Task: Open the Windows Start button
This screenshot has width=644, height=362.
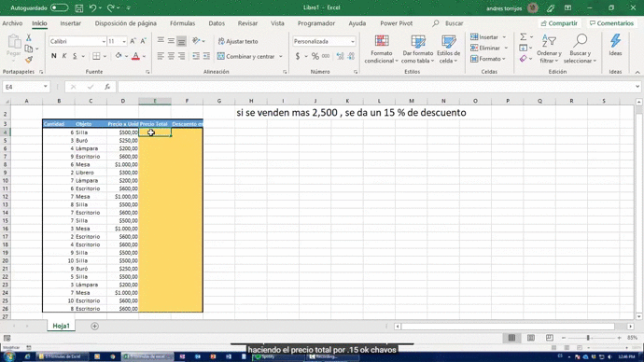Action: click(x=9, y=356)
